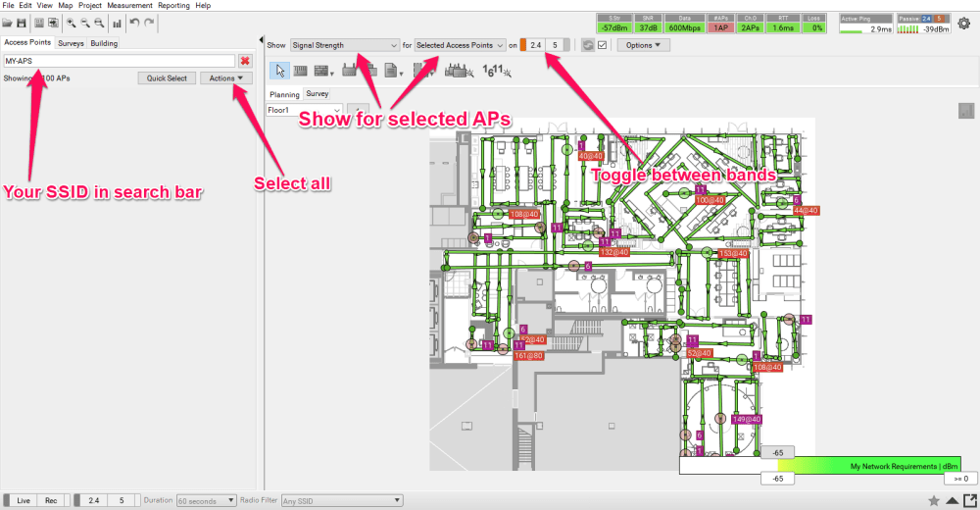Open the Measurement menu
Viewport: 980px width, 510px height.
[x=129, y=5]
